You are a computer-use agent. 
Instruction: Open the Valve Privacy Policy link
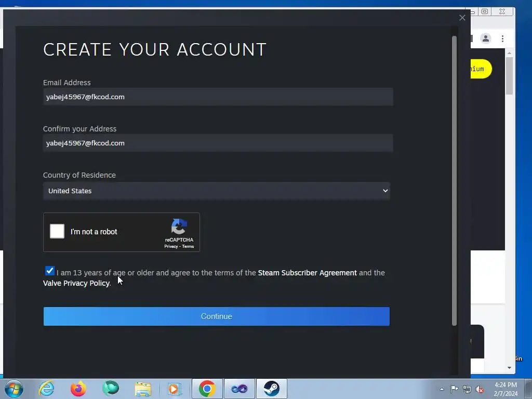[x=76, y=283]
